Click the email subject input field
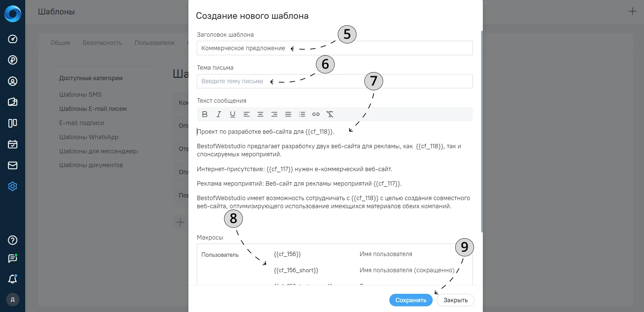The image size is (644, 312). point(334,81)
